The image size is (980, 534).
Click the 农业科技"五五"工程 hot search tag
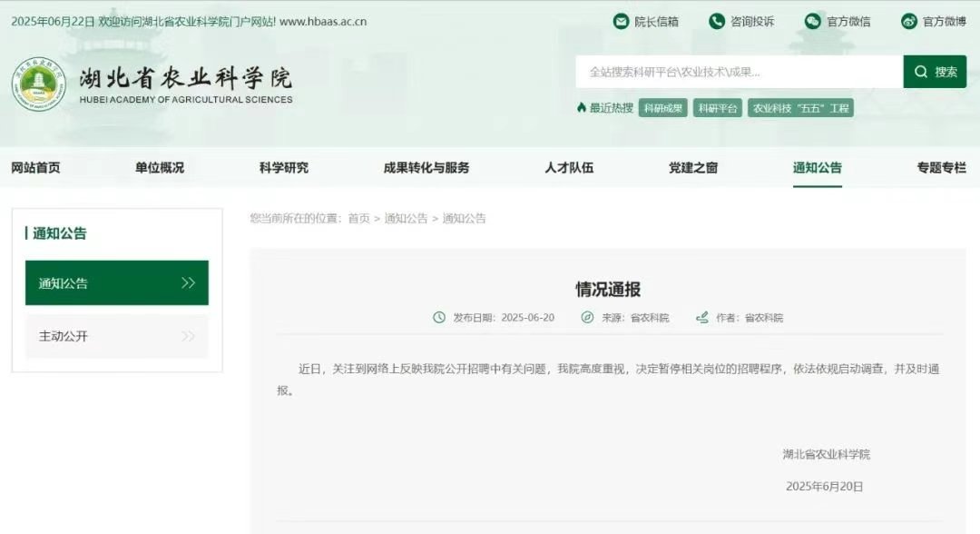point(800,108)
